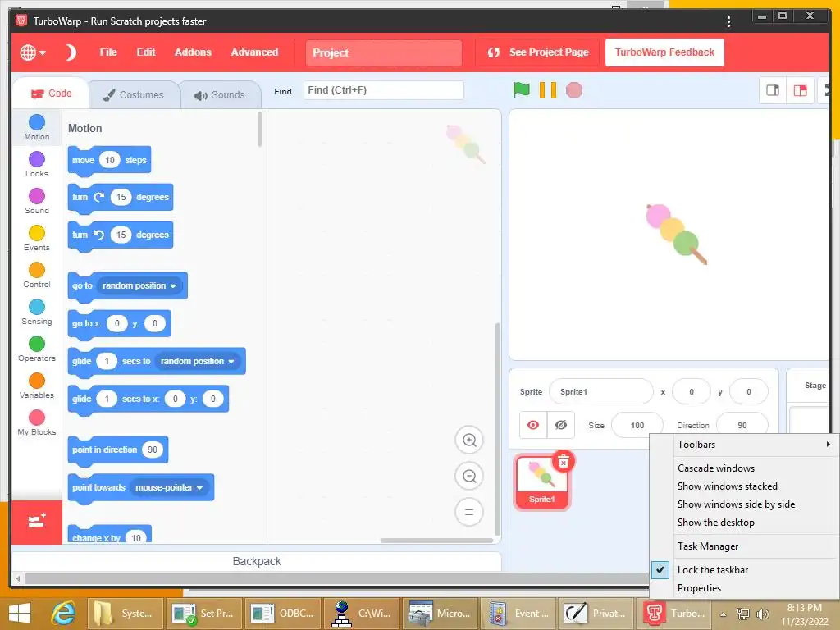This screenshot has width=840, height=630.
Task: Show the sprite with eye icon
Action: point(533,425)
